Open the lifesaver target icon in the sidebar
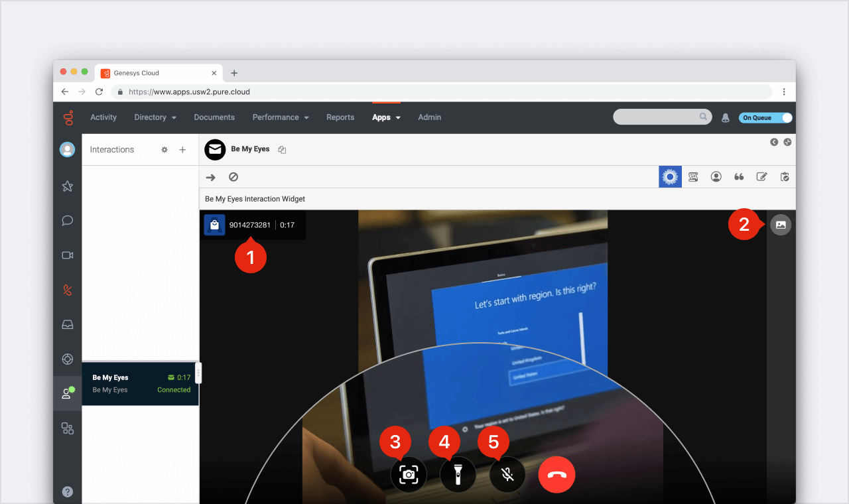This screenshot has width=849, height=504. [x=68, y=359]
